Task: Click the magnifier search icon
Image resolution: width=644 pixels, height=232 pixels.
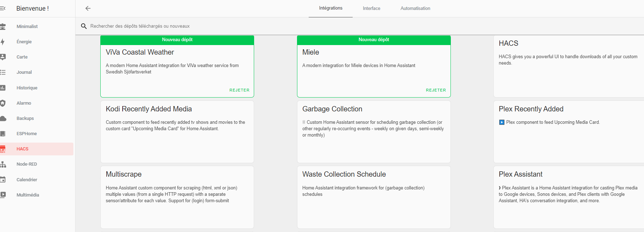Action: [84, 26]
